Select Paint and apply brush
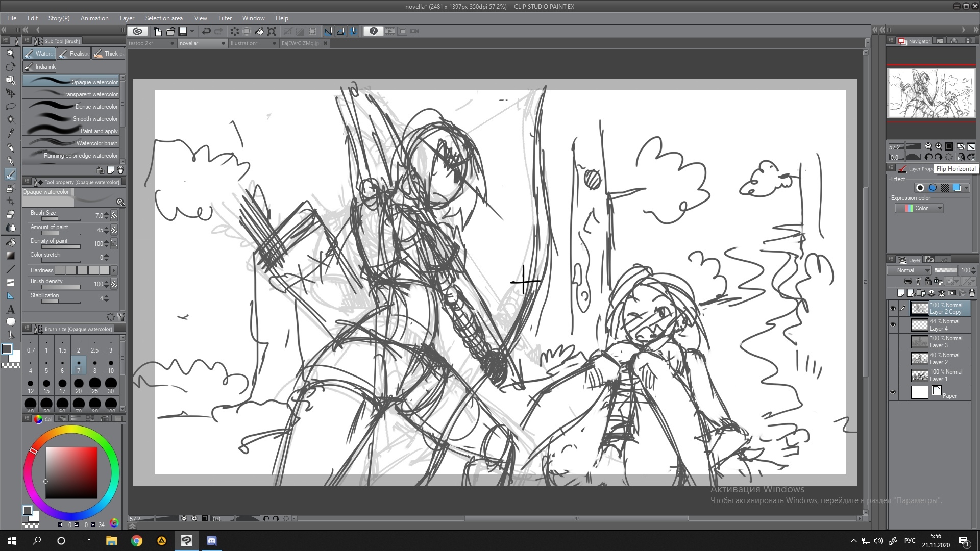Image resolution: width=980 pixels, height=551 pixels. 71,131
